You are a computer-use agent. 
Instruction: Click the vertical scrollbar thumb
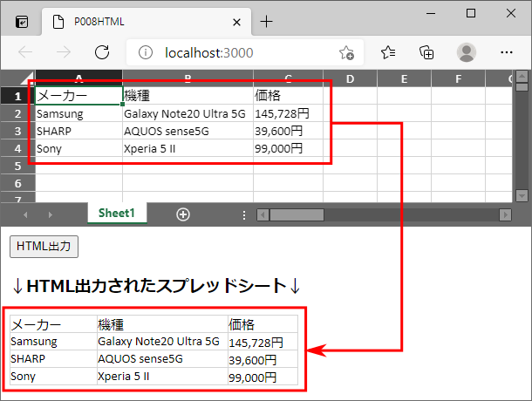tap(522, 87)
